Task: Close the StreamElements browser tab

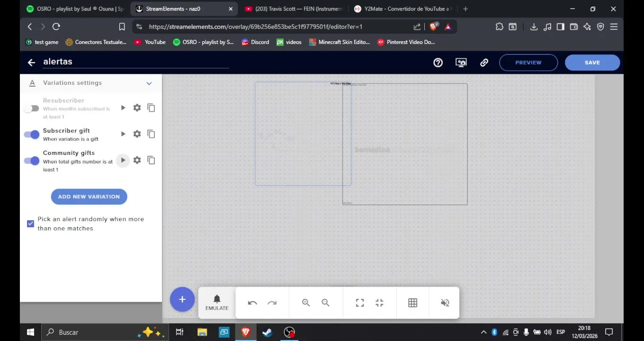Action: [x=231, y=9]
